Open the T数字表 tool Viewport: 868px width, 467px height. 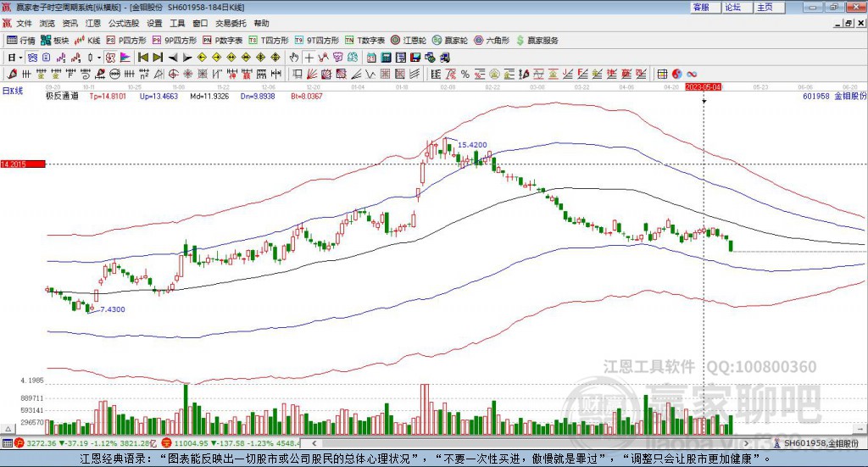[x=364, y=41]
